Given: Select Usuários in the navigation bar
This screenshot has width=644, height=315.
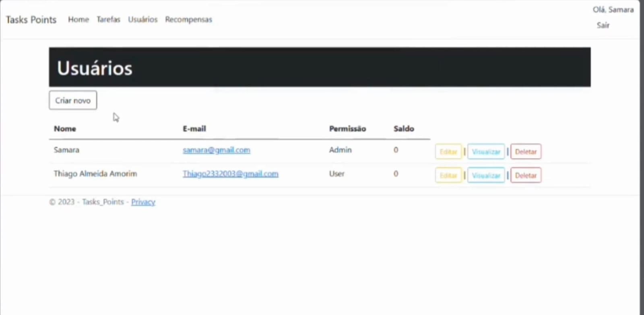Looking at the screenshot, I should [x=142, y=19].
